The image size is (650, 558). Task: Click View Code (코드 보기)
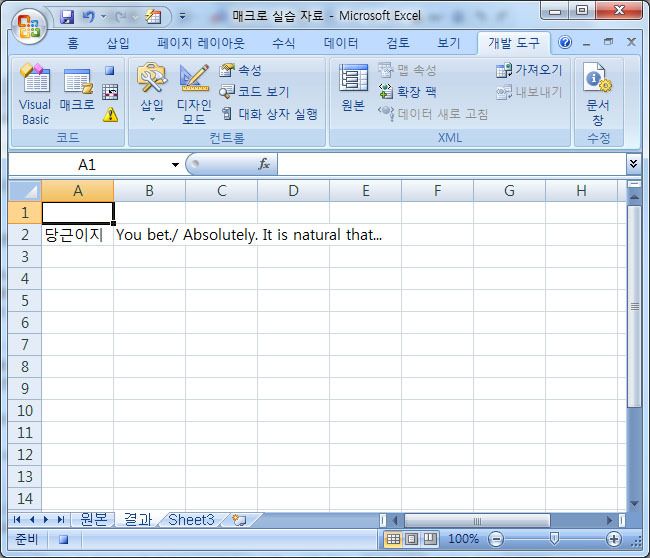[254, 92]
